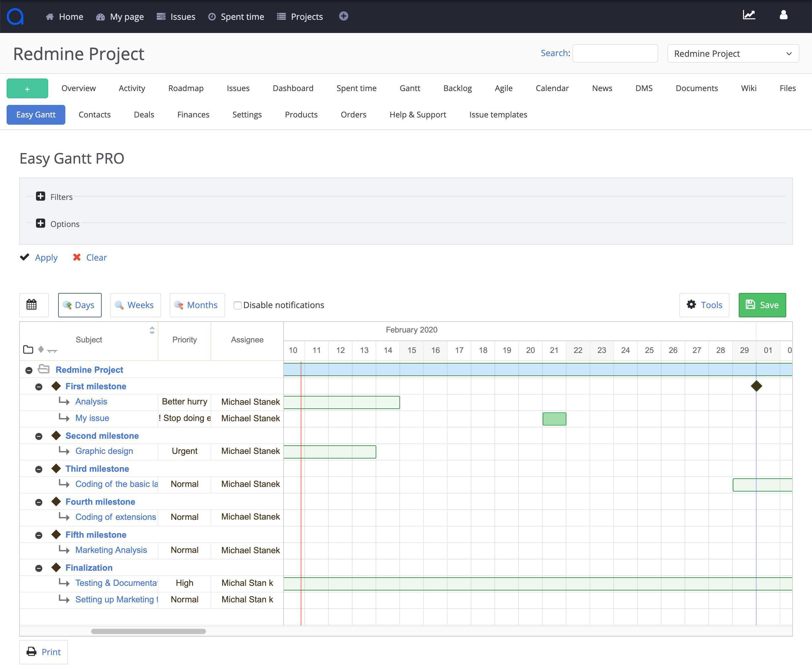Viewport: 812px width, 670px height.
Task: Click the sort arrows in Subject column header
Action: tap(152, 330)
